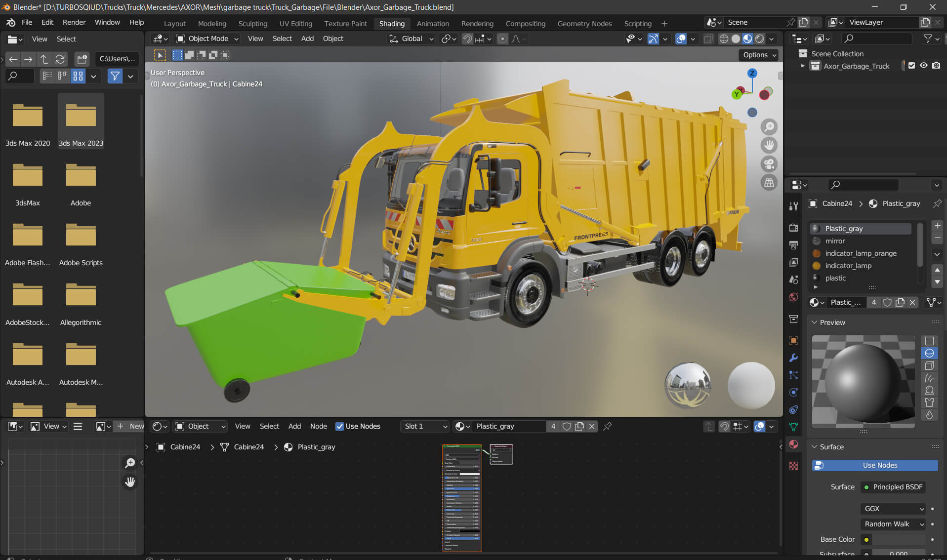Create new directory in file browser

point(82,59)
